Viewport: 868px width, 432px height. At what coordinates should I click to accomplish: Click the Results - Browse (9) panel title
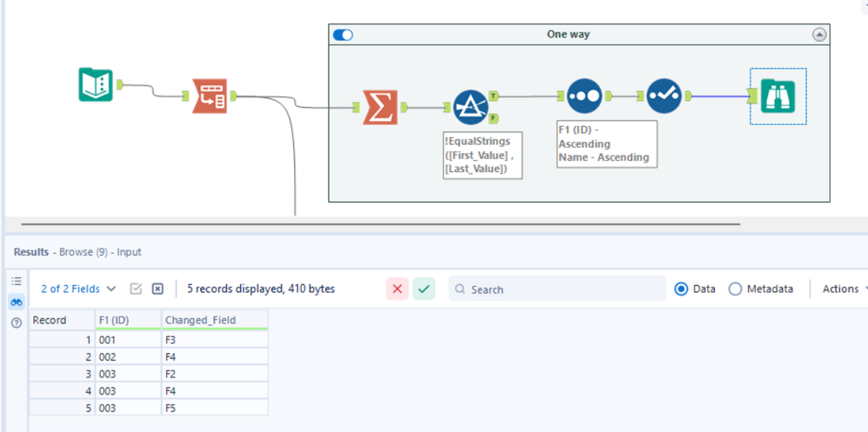point(77,252)
